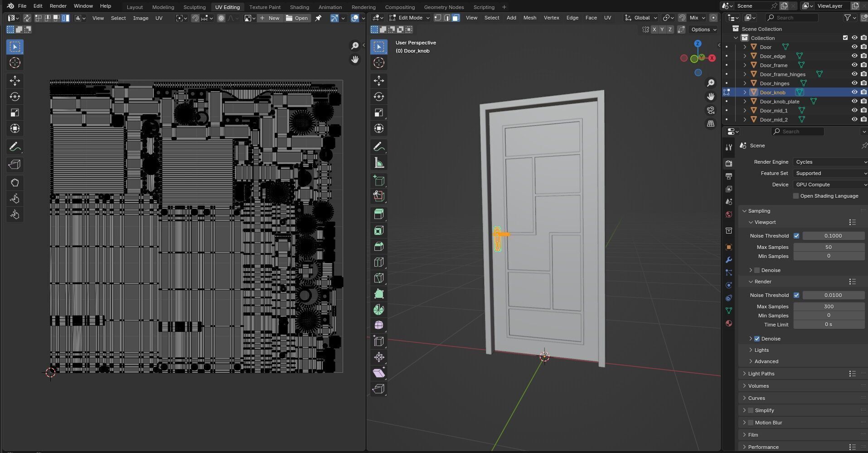
Task: Enable Simplify checkbox
Action: click(751, 410)
